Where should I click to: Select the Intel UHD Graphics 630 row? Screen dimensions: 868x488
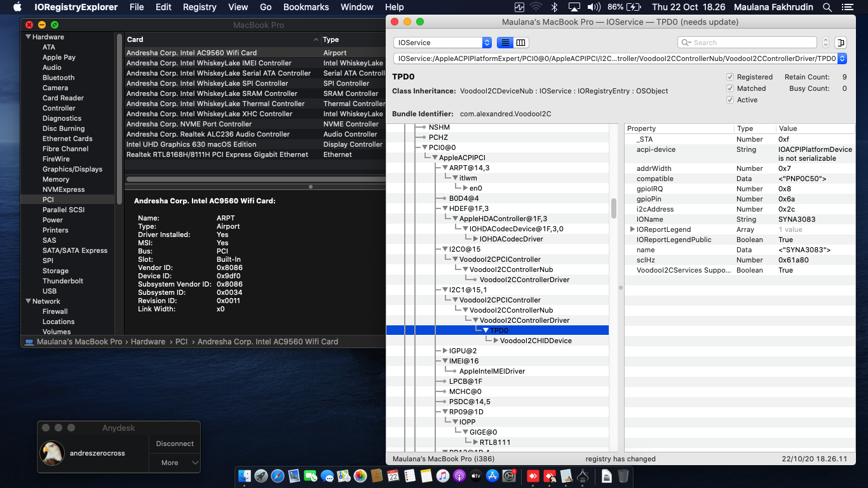[255, 144]
